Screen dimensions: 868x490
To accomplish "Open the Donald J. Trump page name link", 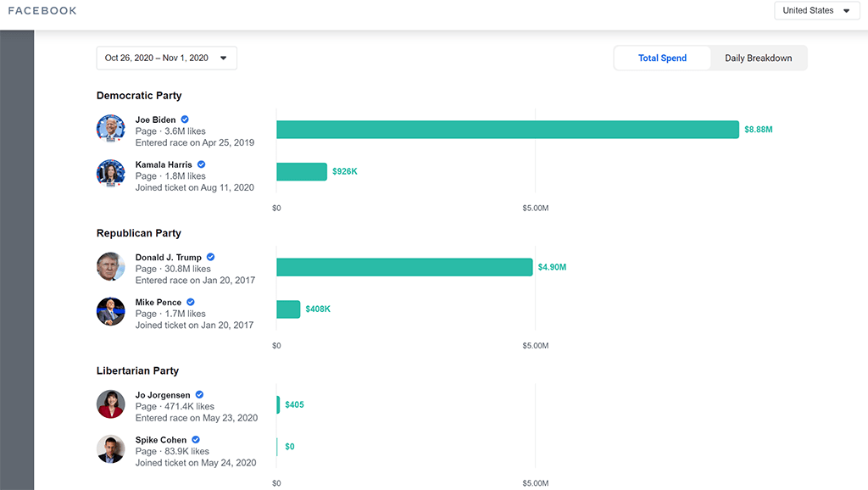I will (169, 258).
